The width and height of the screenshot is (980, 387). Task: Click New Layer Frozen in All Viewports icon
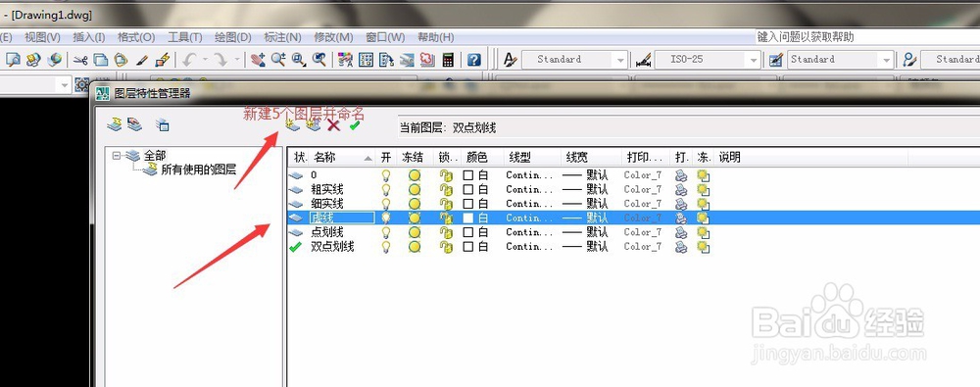click(x=314, y=124)
